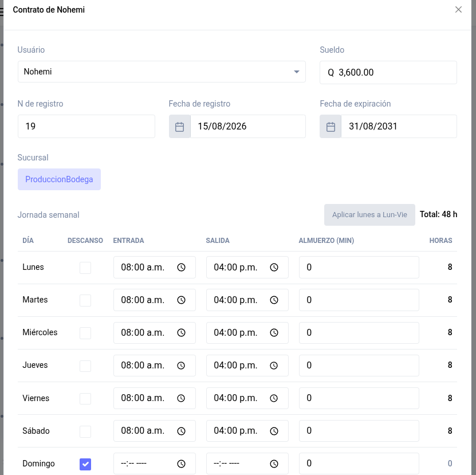Click the 'Domingo' row label
This screenshot has width=476, height=475.
coord(38,464)
